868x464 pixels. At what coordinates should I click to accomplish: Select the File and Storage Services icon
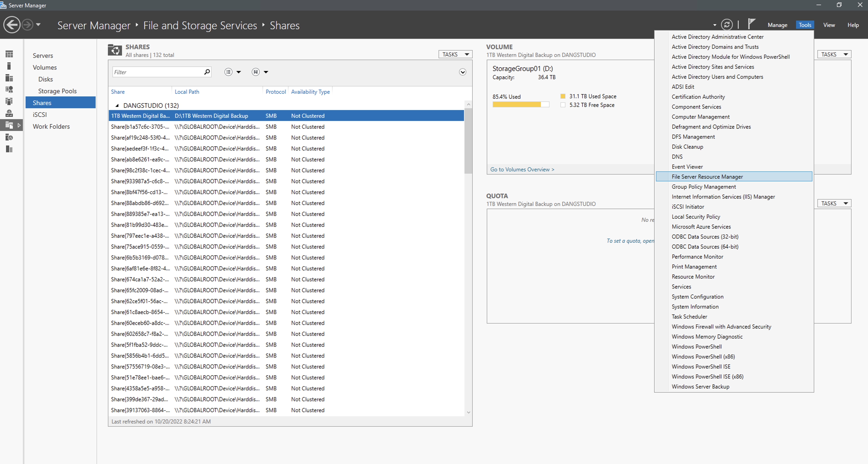click(x=9, y=125)
